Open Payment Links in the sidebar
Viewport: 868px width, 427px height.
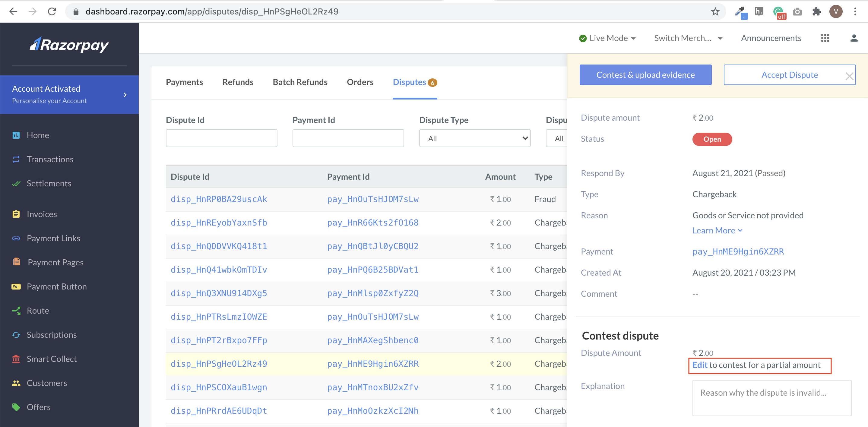pos(53,238)
